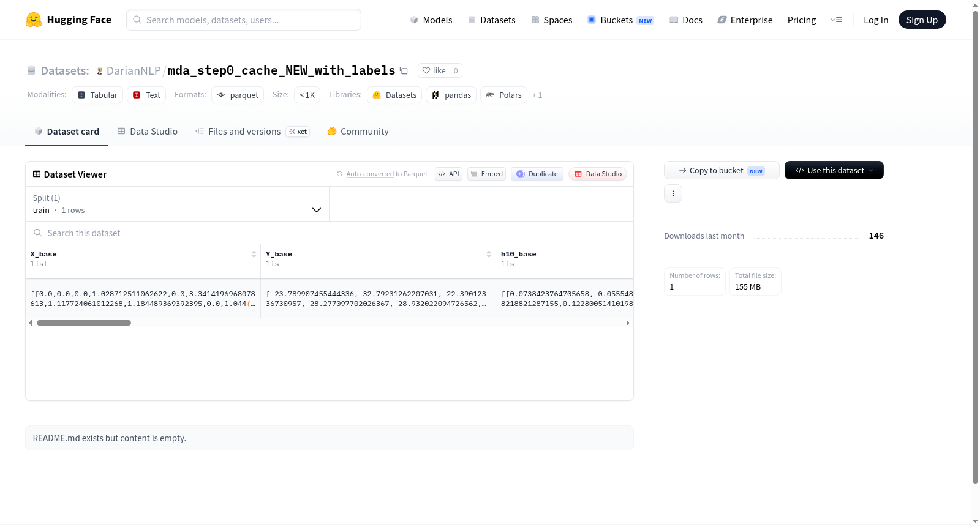Click the DarianNLP avatar icon

click(x=99, y=71)
